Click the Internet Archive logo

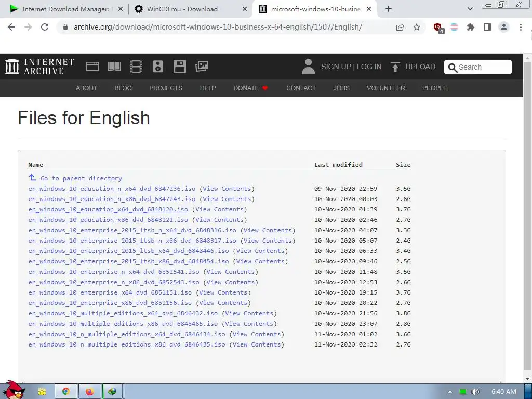(39, 66)
